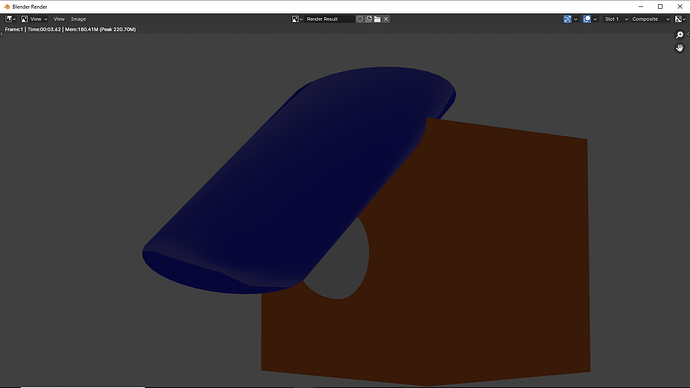
Task: Open the View menu
Action: click(59, 19)
